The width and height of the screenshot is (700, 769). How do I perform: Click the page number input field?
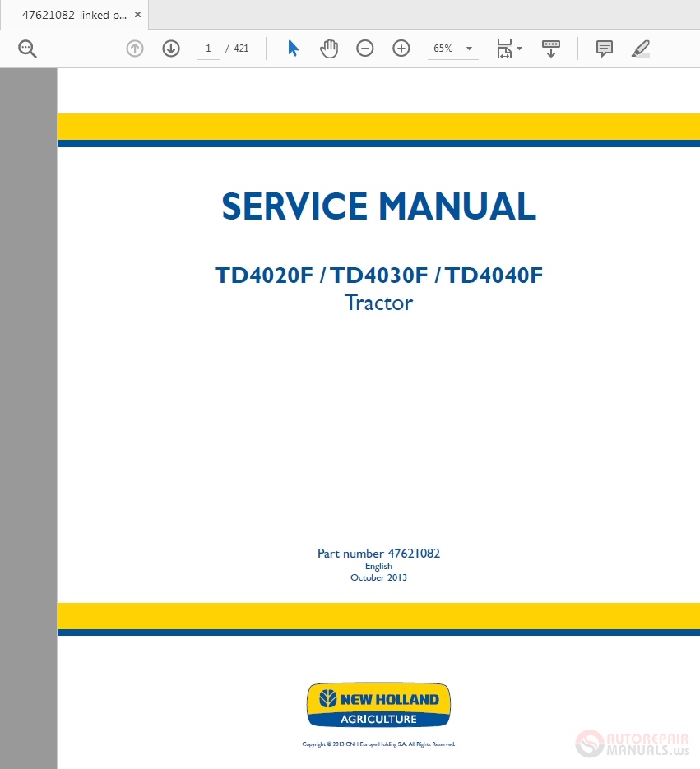coord(208,49)
